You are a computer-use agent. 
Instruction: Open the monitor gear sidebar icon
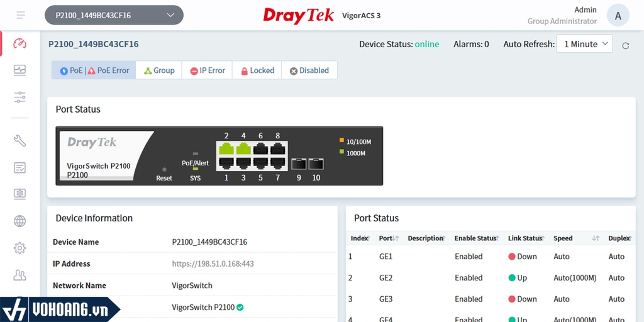[x=19, y=194]
